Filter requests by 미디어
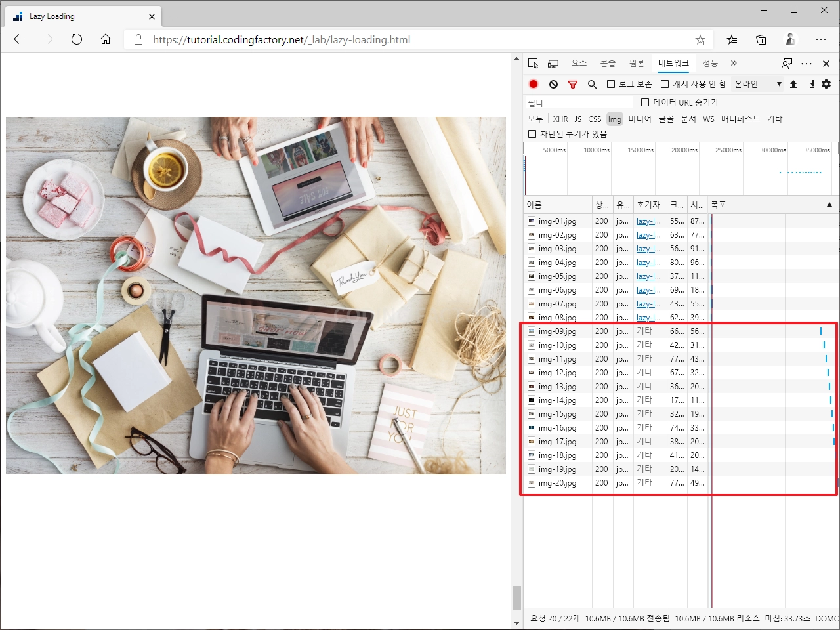Image resolution: width=840 pixels, height=630 pixels. (x=640, y=119)
